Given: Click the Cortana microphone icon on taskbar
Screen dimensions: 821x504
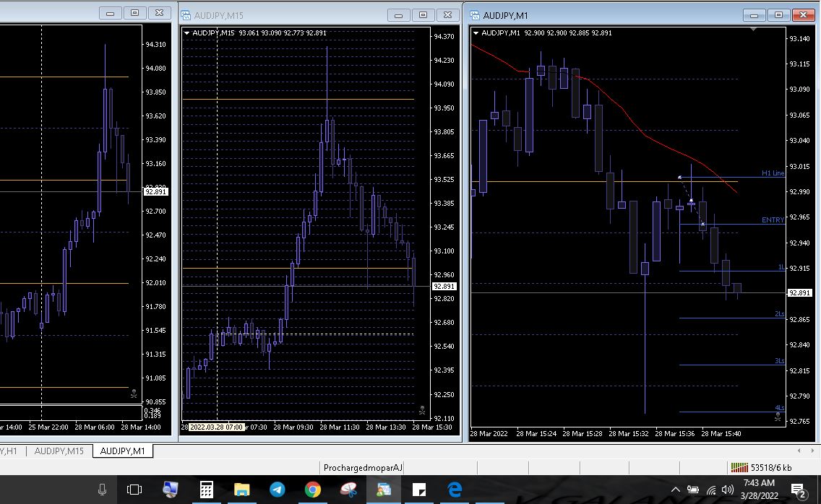Looking at the screenshot, I should [x=102, y=490].
